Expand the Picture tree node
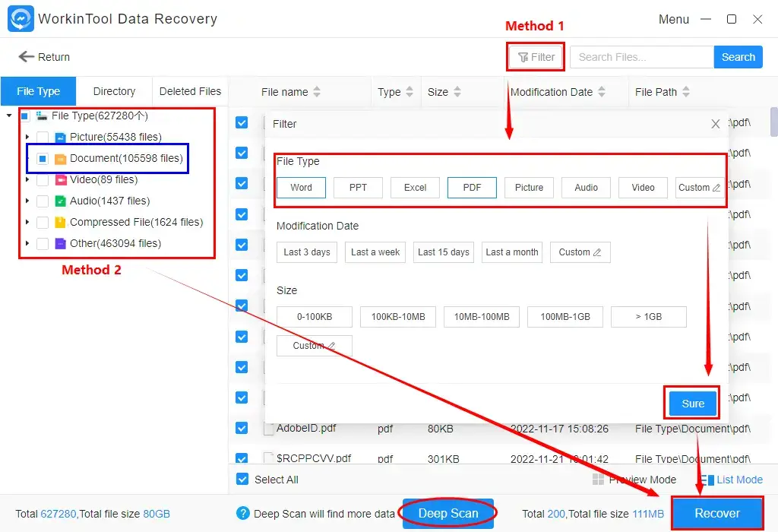Image resolution: width=778 pixels, height=532 pixels. [x=27, y=137]
